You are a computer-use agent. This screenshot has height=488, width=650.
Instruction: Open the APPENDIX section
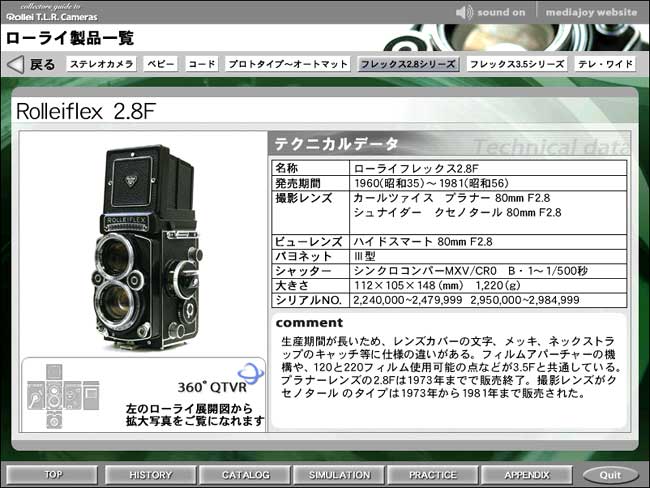pyautogui.click(x=527, y=475)
